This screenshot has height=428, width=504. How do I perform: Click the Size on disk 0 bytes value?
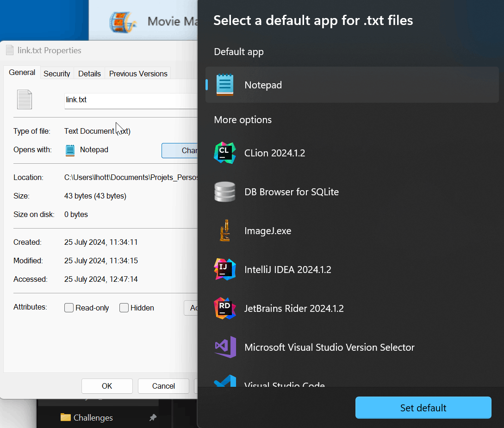pyautogui.click(x=76, y=214)
